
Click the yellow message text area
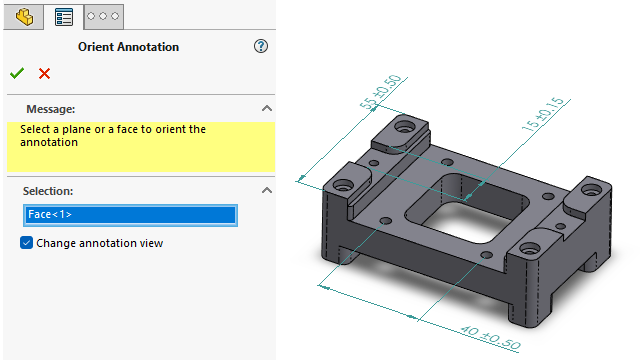pos(141,147)
